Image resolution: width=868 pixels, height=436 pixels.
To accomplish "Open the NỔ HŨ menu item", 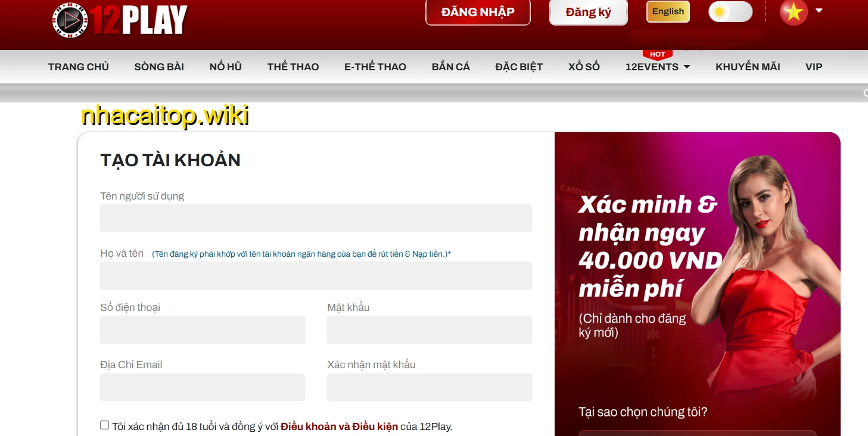I will click(226, 67).
